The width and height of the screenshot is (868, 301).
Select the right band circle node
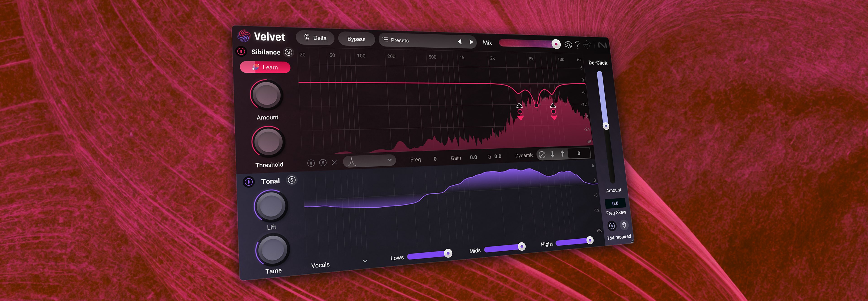pos(553,111)
